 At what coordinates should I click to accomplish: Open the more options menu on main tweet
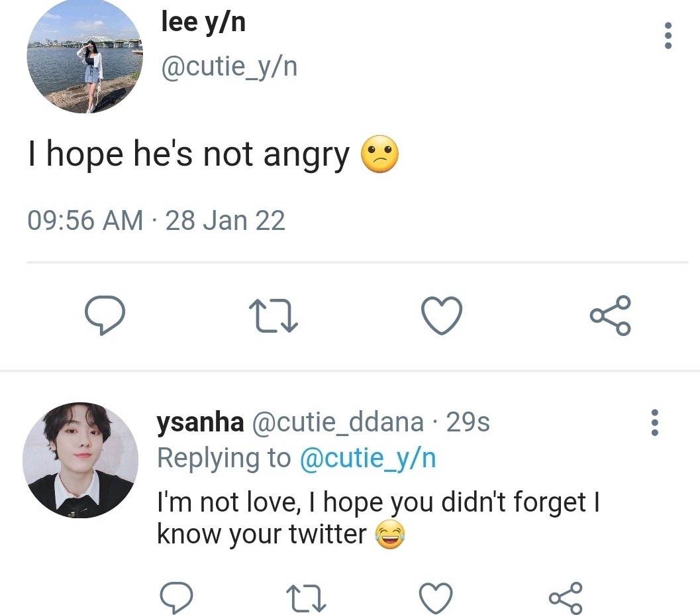tap(668, 36)
